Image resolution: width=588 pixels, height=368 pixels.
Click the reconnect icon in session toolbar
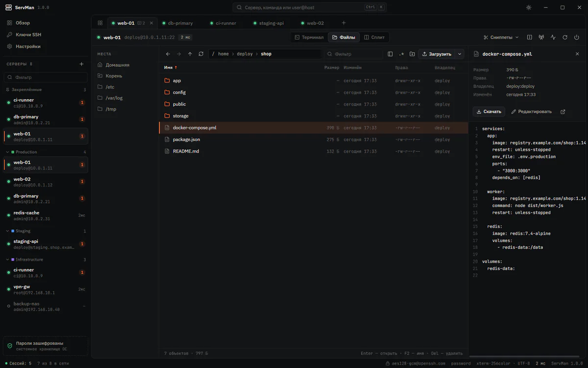click(x=565, y=37)
